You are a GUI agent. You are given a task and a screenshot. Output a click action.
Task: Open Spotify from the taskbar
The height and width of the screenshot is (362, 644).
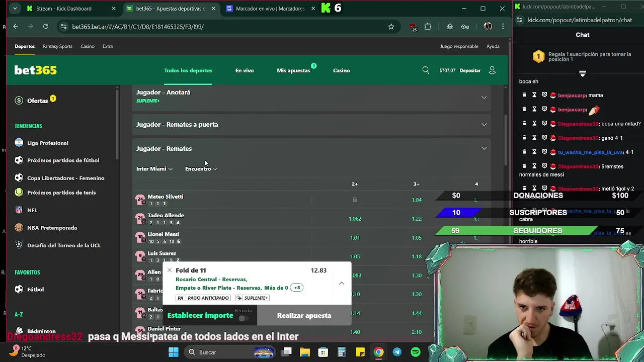click(416, 352)
